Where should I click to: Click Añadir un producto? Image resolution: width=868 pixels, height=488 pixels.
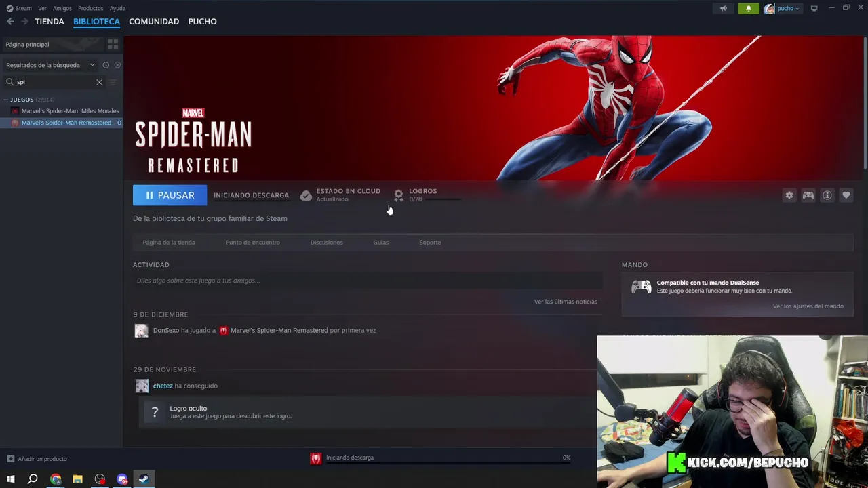pos(37,459)
